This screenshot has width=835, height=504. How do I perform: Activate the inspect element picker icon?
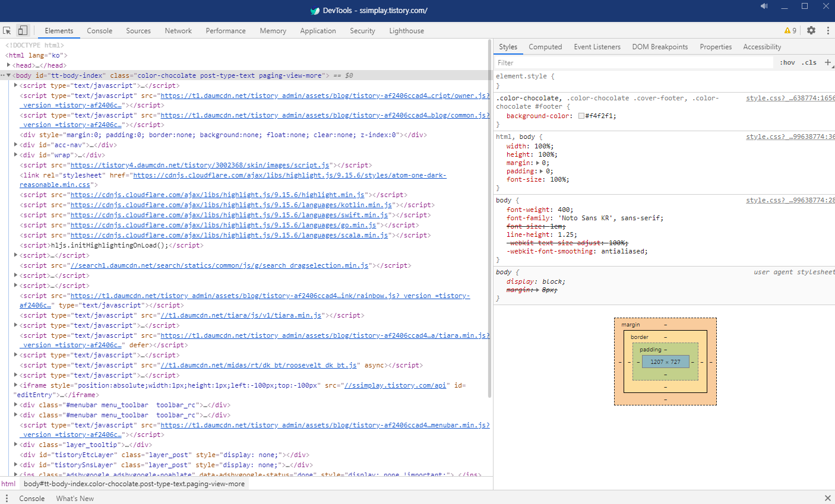click(7, 30)
